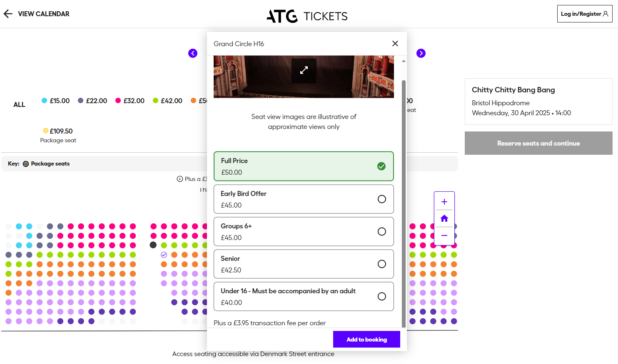Viewport: 618px width, 364px height.
Task: Click Add to booking
Action: (366, 339)
